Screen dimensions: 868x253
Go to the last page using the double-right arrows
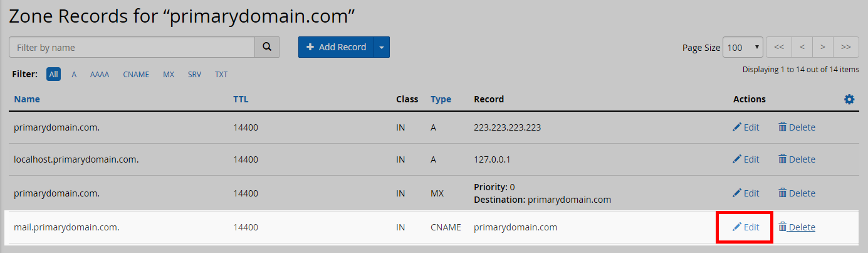(845, 47)
